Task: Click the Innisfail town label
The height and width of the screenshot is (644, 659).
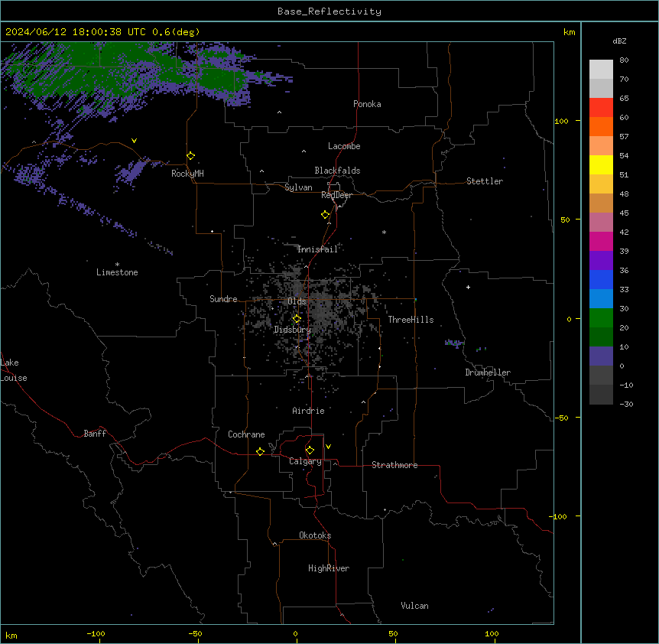Action: [x=317, y=249]
